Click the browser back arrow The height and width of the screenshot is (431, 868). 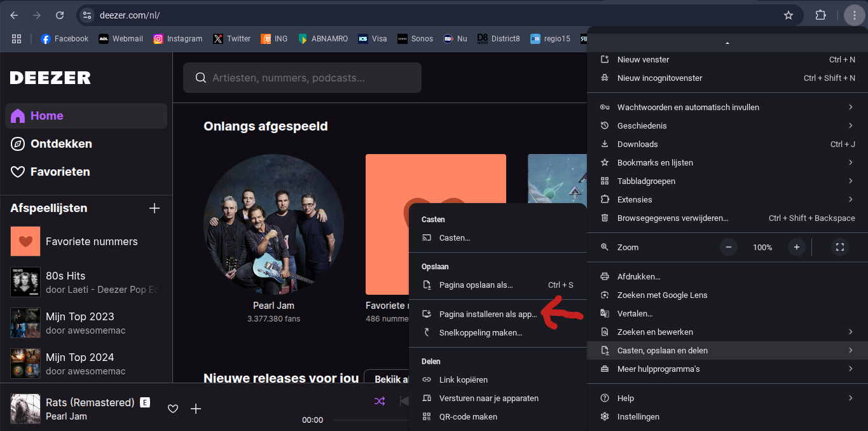click(14, 15)
